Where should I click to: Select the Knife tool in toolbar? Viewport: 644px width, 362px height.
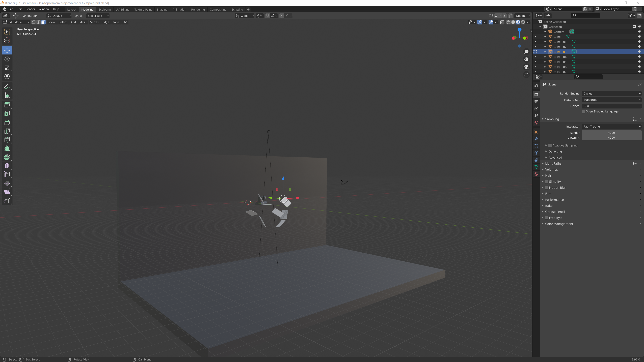tap(7, 140)
